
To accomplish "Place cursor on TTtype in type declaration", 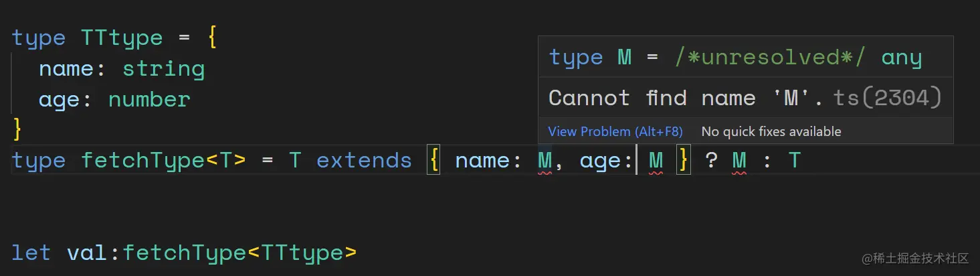I will (121, 38).
